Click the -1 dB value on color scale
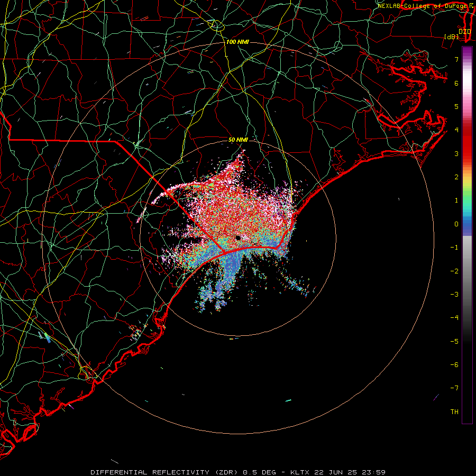476x476 pixels. (x=454, y=248)
